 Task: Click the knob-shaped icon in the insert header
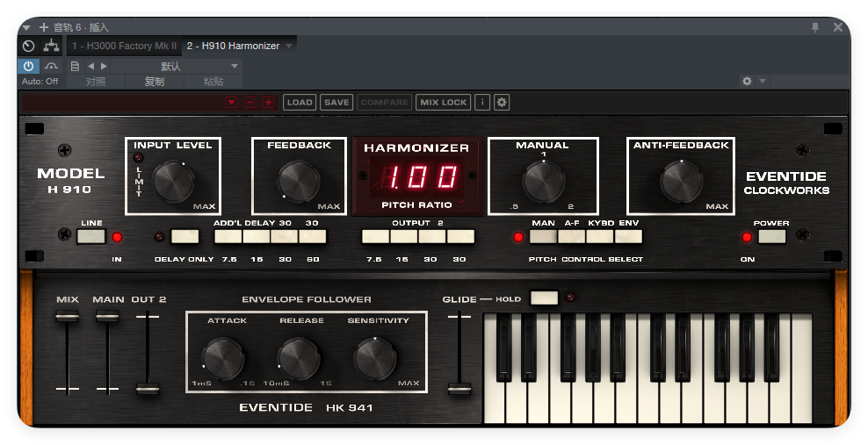pos(29,46)
